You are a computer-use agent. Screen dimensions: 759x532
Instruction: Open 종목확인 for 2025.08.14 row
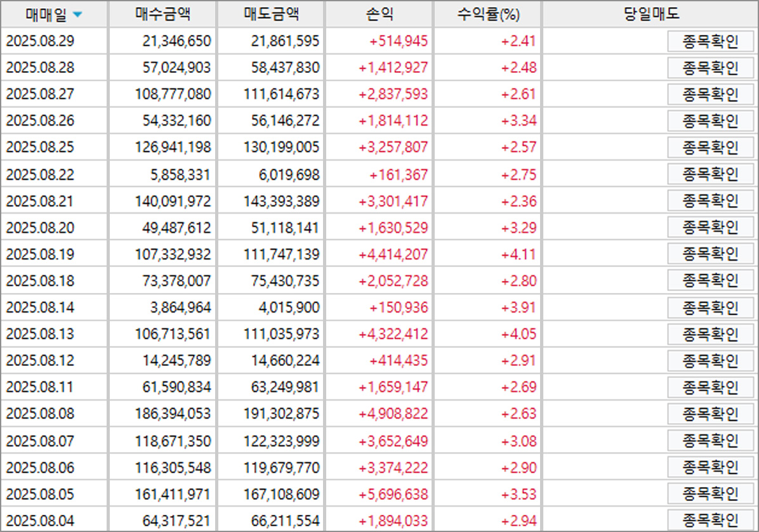[x=710, y=308]
